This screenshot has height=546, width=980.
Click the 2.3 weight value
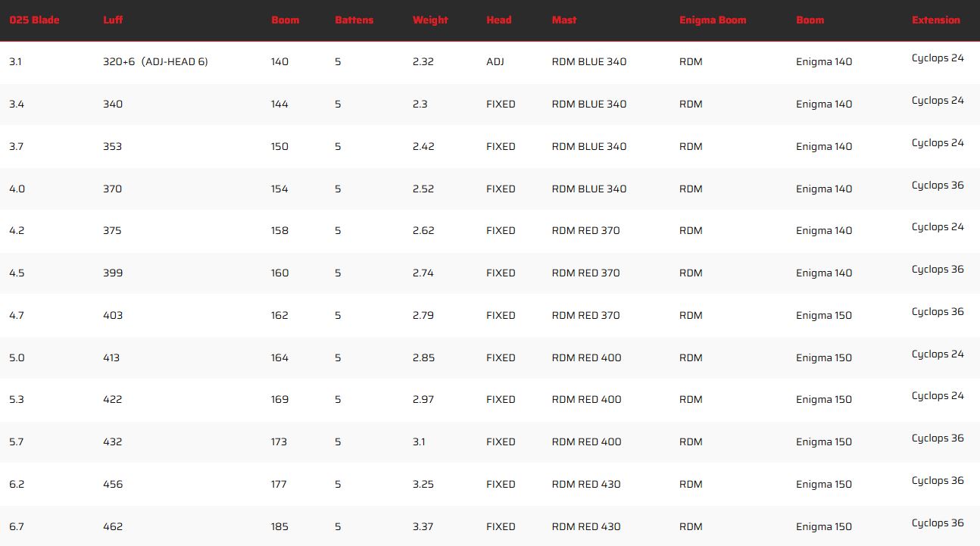click(420, 105)
